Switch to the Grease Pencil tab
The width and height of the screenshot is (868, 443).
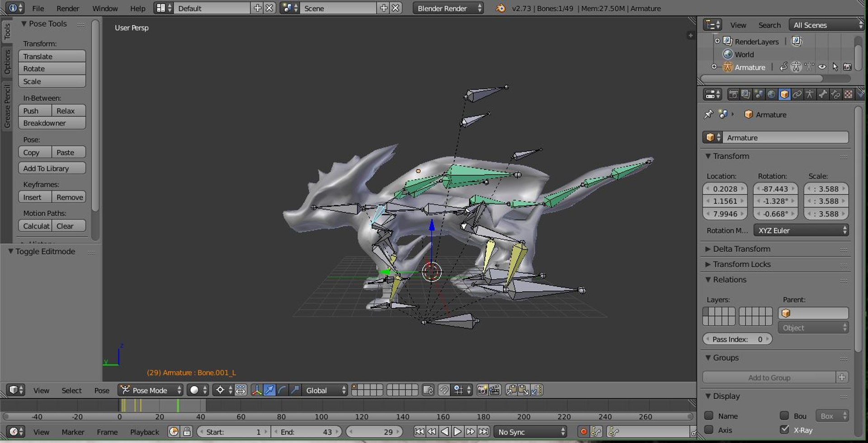click(7, 107)
